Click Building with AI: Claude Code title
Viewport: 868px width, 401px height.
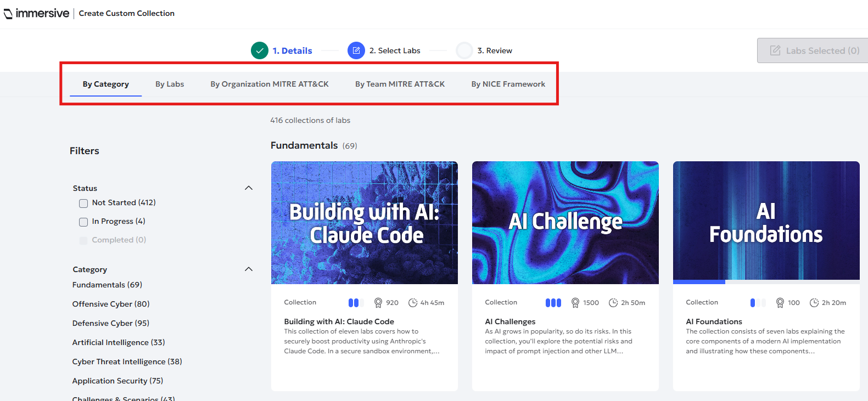[x=339, y=321]
